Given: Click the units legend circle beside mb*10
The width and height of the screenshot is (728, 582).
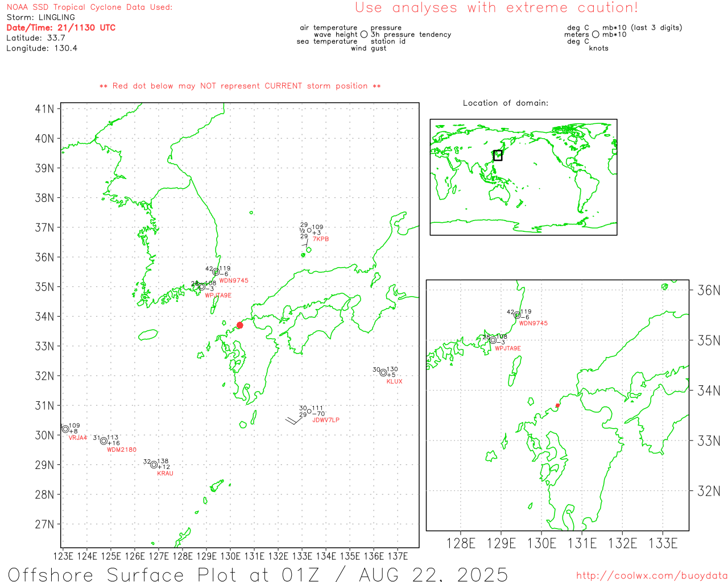Looking at the screenshot, I should coord(595,35).
